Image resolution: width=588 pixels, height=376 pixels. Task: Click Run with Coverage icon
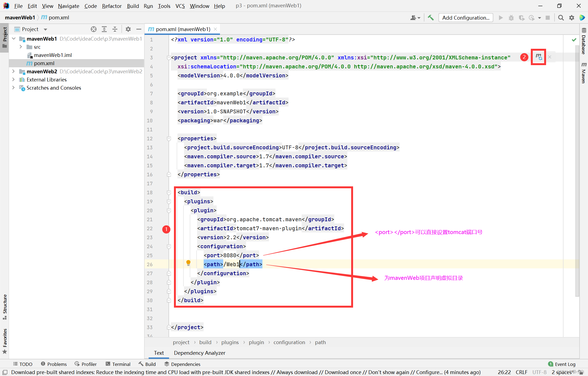point(522,18)
